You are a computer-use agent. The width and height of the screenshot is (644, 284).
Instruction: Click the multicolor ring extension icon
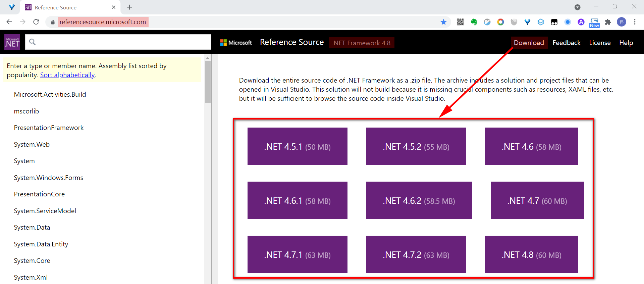click(500, 22)
